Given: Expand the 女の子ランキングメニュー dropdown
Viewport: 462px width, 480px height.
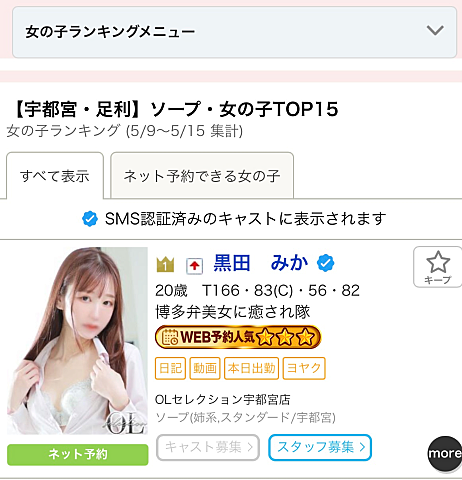Looking at the screenshot, I should coord(234,32).
